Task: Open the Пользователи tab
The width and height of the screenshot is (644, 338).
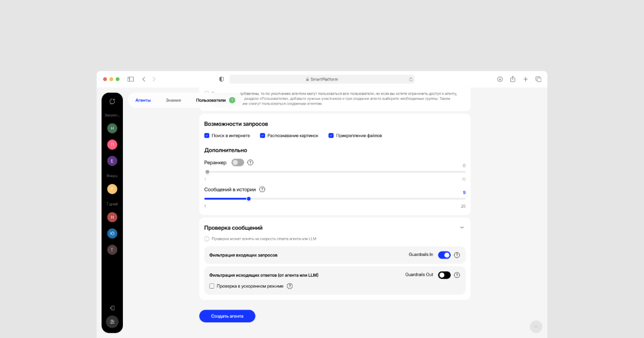Action: [x=211, y=100]
